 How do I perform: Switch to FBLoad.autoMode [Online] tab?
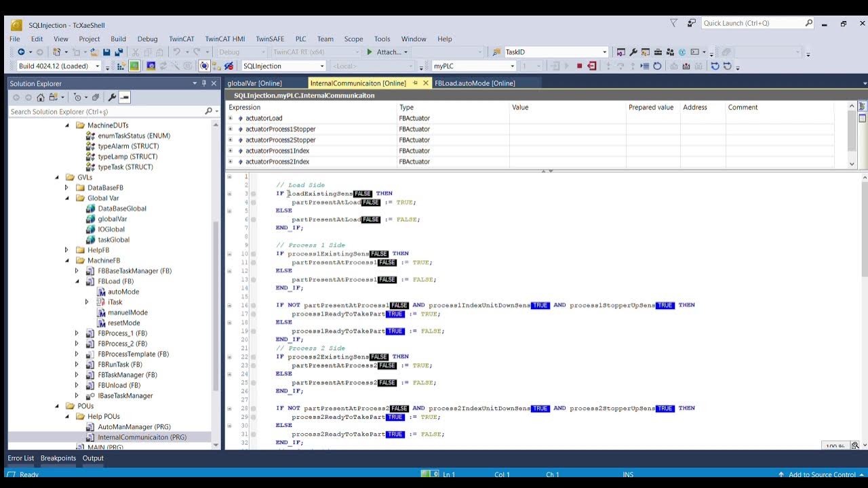475,83
